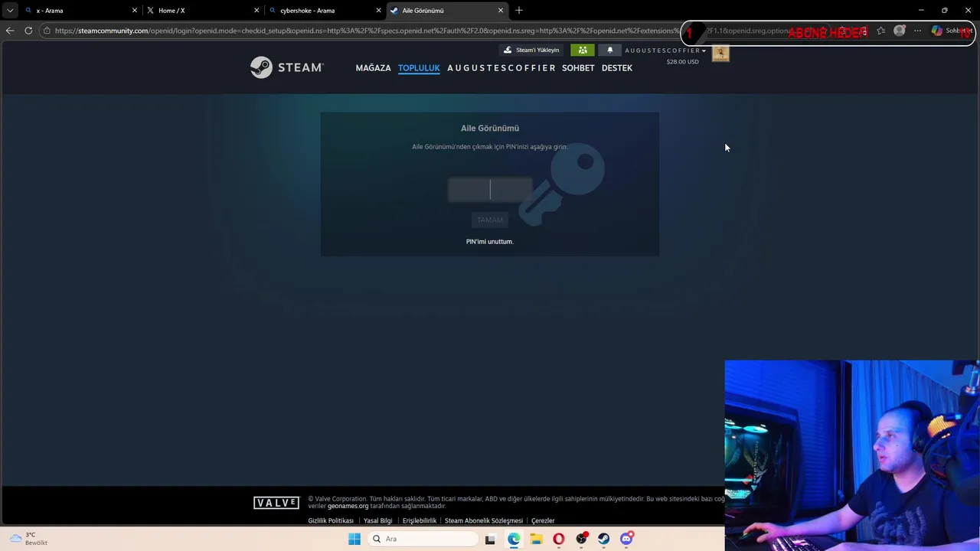This screenshot has height=551, width=980.
Task: Click the taskbar search box 'Ara'
Action: [x=423, y=539]
